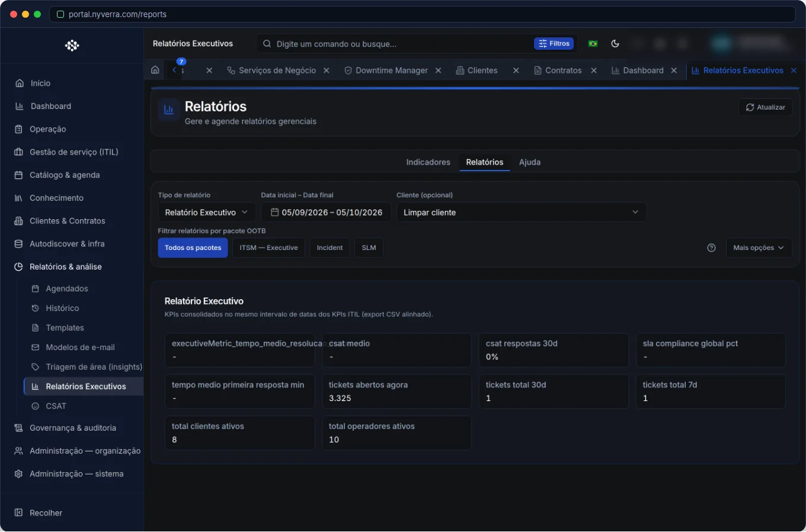The image size is (806, 532).
Task: Close the Downtime Manager tab
Action: point(439,70)
